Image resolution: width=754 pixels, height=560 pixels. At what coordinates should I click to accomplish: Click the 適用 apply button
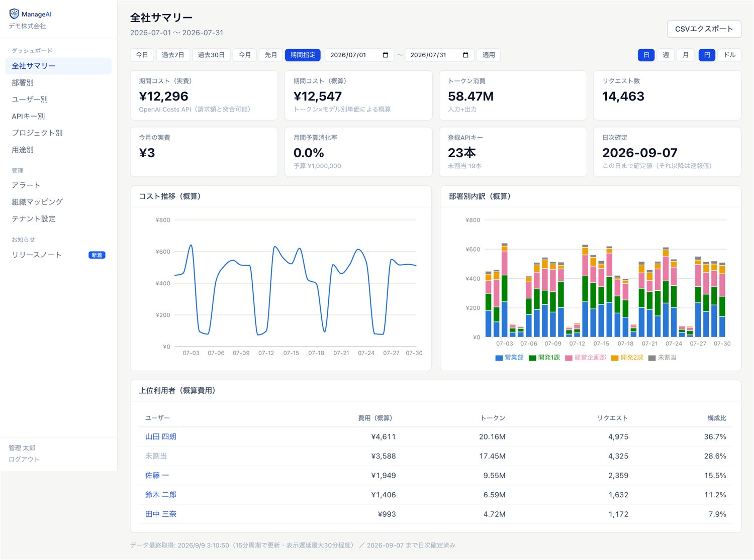[489, 55]
